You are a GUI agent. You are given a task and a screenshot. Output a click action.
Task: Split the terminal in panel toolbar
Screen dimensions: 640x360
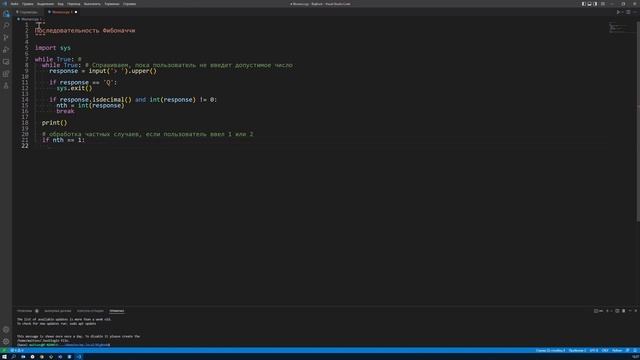click(x=617, y=311)
